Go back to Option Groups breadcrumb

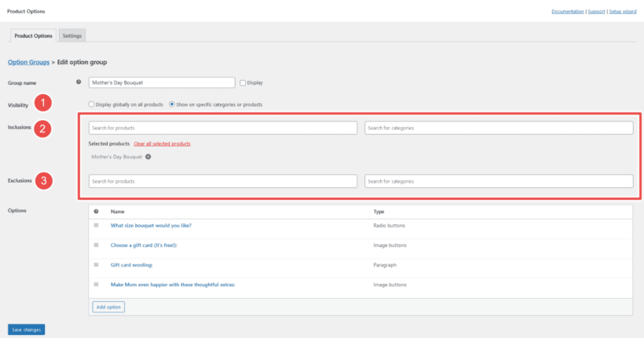(28, 62)
